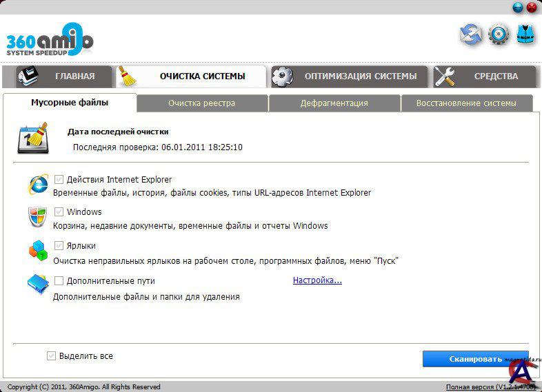The image size is (542, 392).
Task: Open the Главная main tab
Action: (58, 76)
